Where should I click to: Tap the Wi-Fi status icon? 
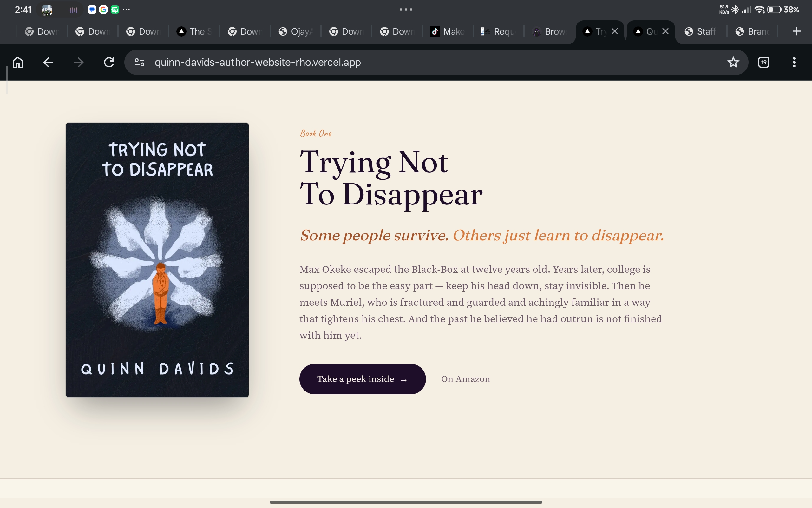[x=760, y=10]
